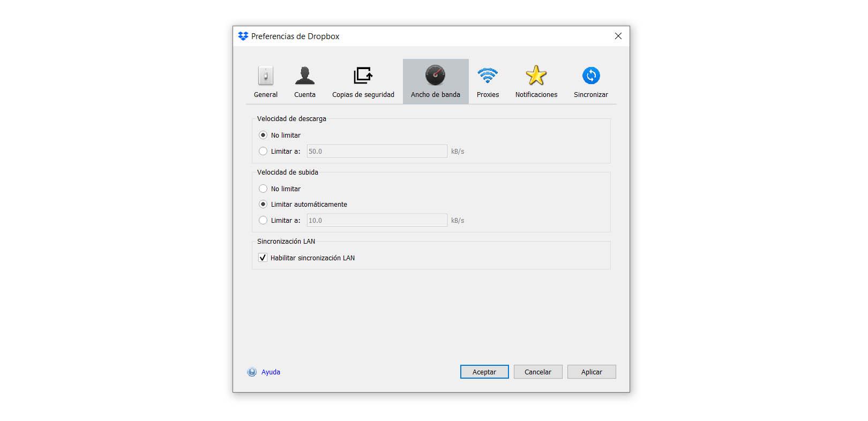Switch to the Cuenta tab label
Image resolution: width=868 pixels, height=421 pixels.
[305, 95]
